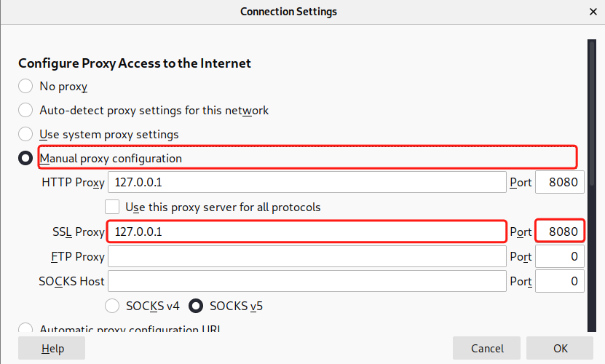Click the SOCKS Host port field

pyautogui.click(x=560, y=281)
